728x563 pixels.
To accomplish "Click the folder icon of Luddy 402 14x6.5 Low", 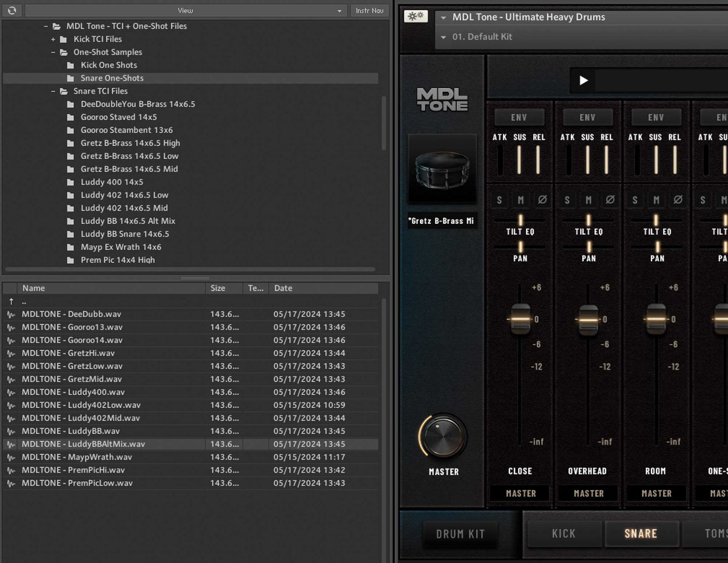I will click(71, 195).
